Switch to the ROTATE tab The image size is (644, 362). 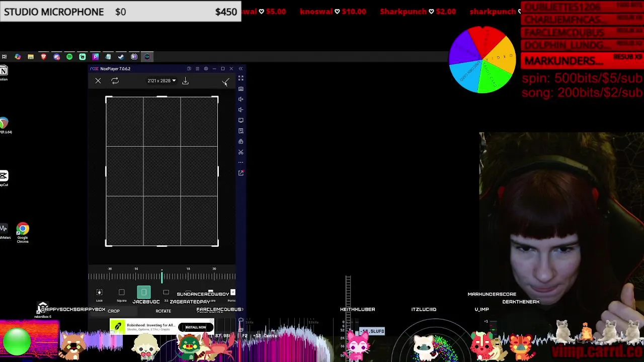point(163,311)
